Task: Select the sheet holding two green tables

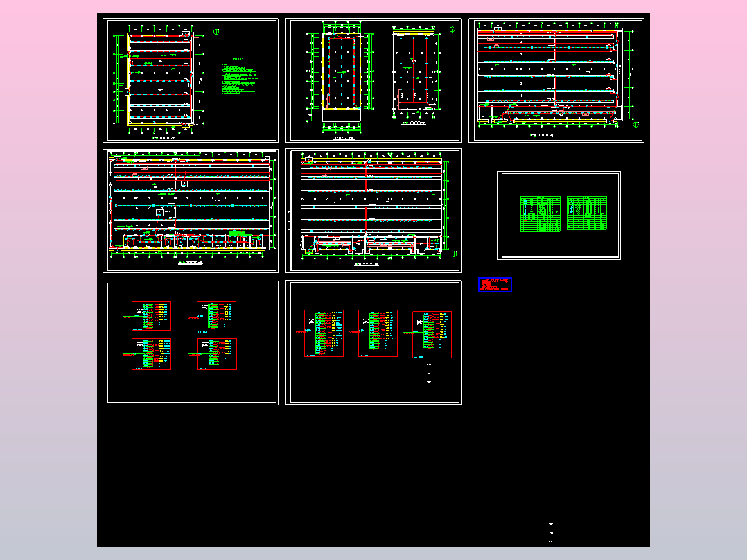Action: point(559,216)
